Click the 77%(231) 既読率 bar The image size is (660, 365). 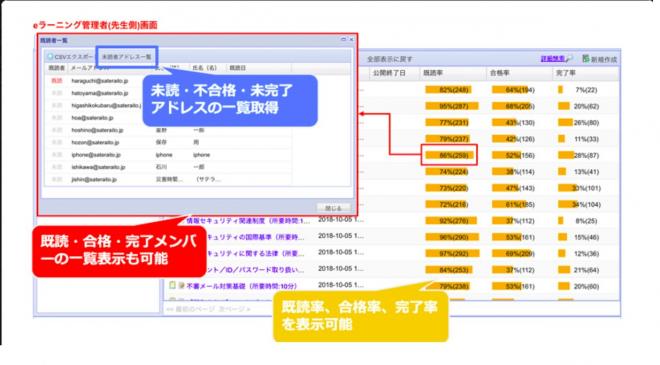[x=447, y=123]
